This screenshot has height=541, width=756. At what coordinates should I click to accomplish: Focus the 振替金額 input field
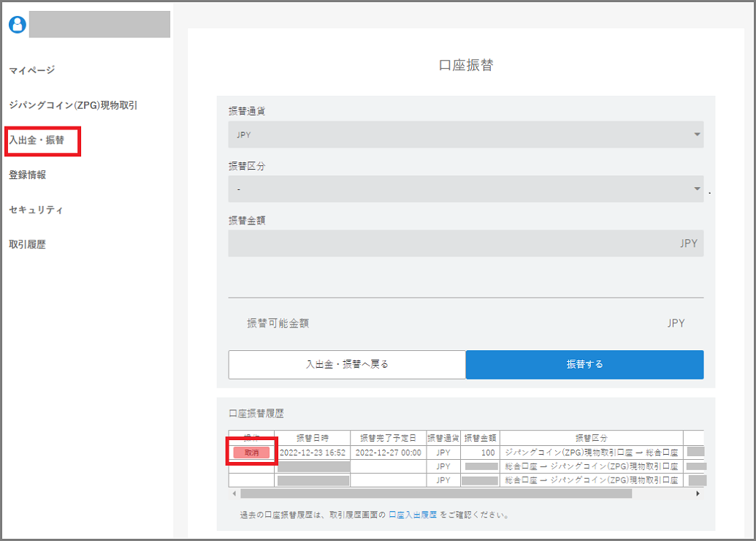tap(466, 243)
